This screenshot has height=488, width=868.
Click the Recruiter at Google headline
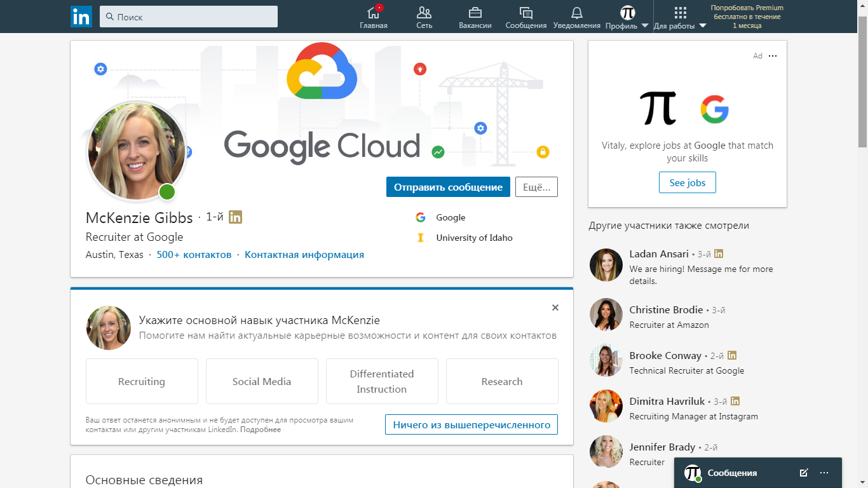[x=134, y=237]
